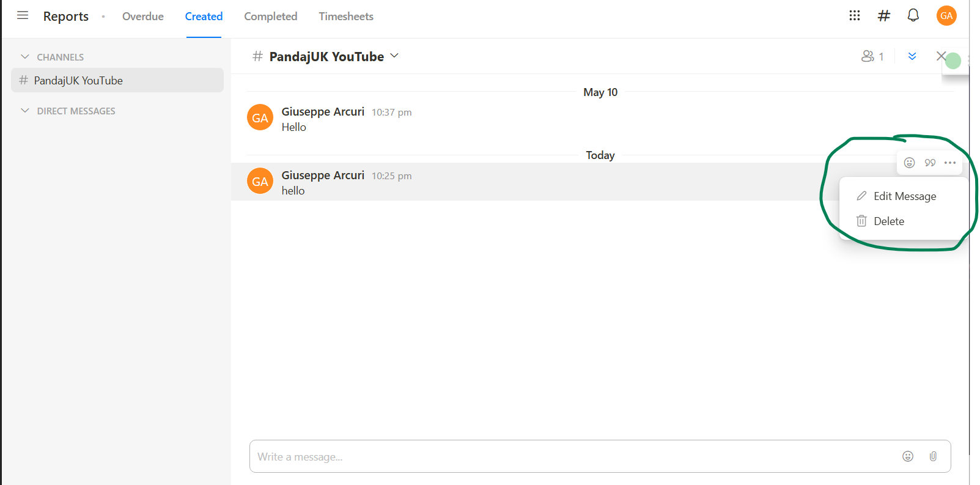
Task: Open the notifications bell
Action: tap(913, 15)
